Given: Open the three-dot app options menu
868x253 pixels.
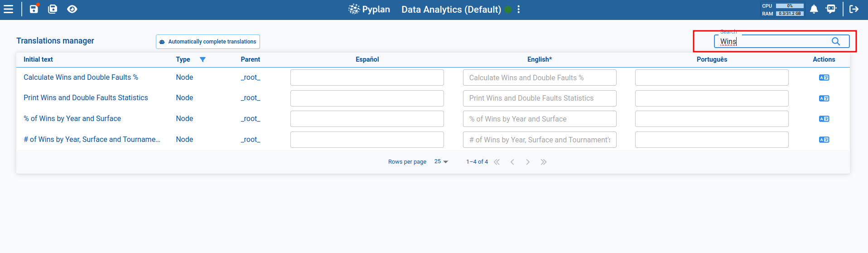Looking at the screenshot, I should tap(519, 10).
